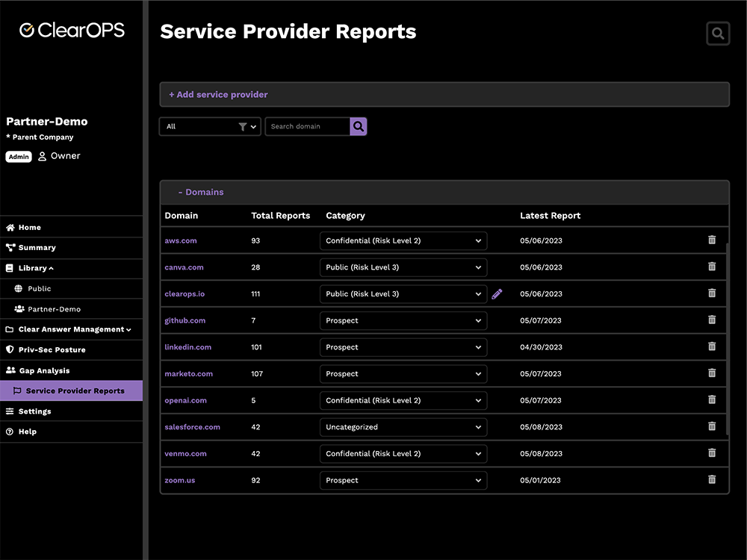Delete marketo.com via trash icon
The height and width of the screenshot is (560, 747).
[x=712, y=373]
